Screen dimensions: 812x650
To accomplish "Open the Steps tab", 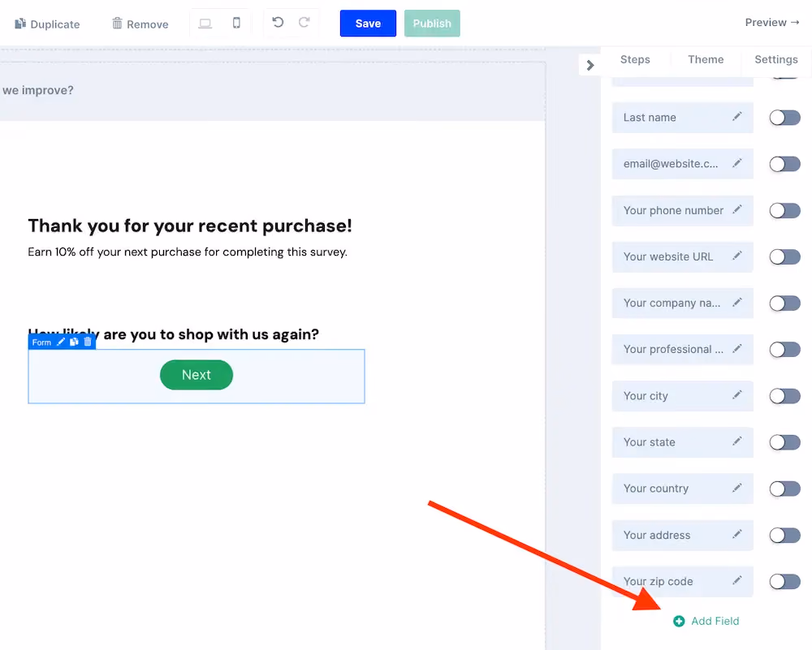I will click(635, 59).
